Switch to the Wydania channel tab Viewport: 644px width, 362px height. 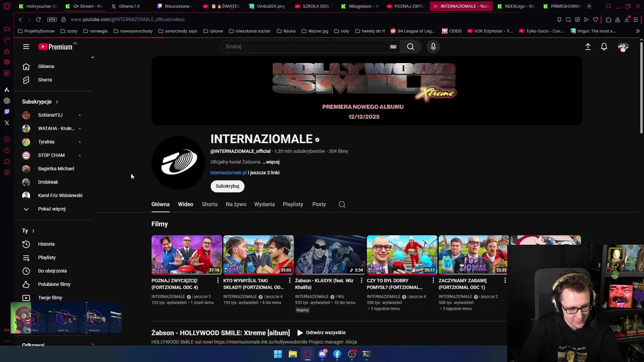(x=265, y=205)
